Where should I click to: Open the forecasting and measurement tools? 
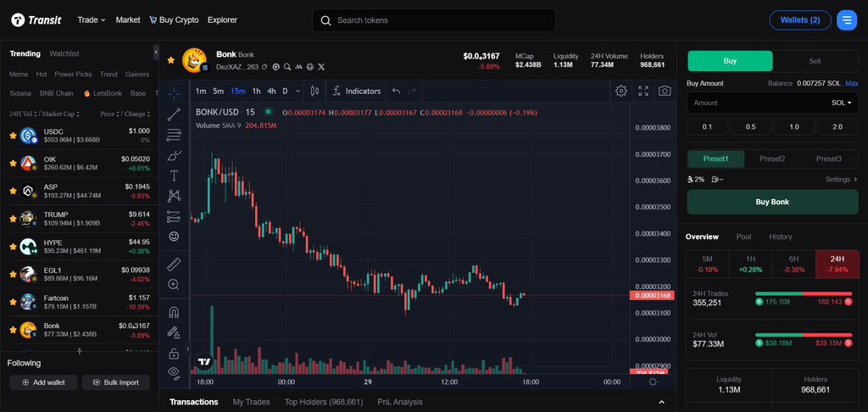point(174,216)
